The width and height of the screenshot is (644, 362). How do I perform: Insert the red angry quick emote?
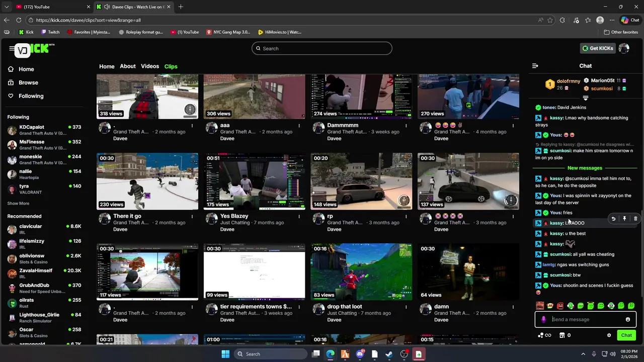click(x=560, y=306)
